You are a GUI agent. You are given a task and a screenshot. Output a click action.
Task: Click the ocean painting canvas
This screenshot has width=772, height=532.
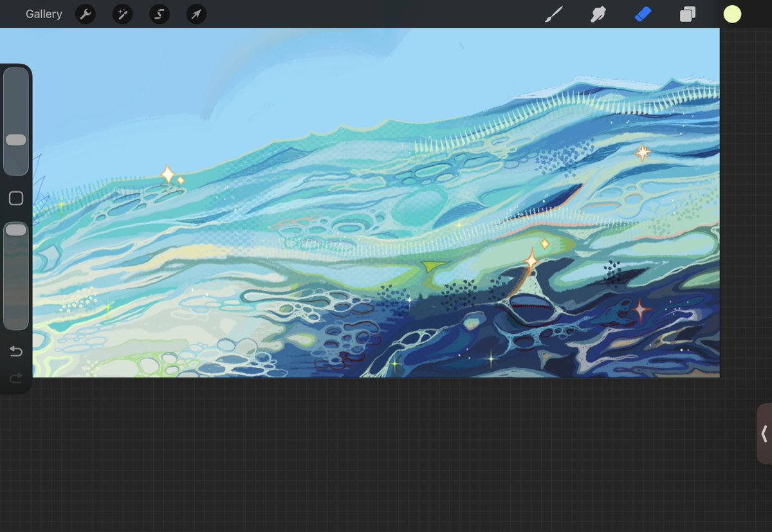click(x=376, y=203)
